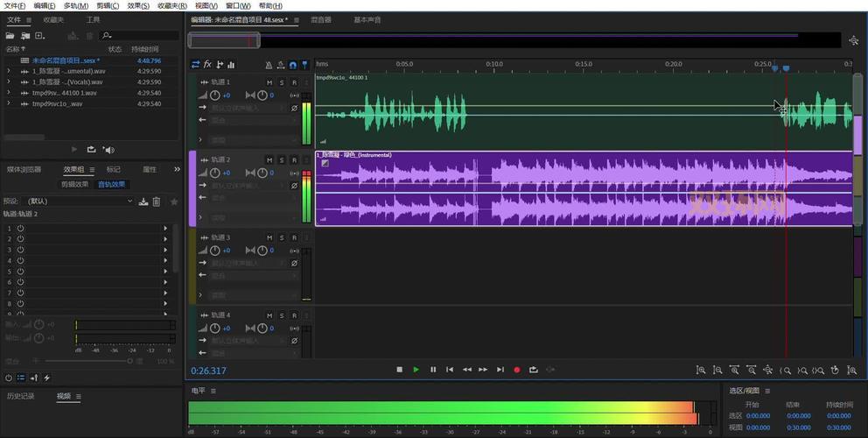Toggle auto-play speaker icon in Files panel
This screenshot has width=868, height=438.
(x=109, y=150)
